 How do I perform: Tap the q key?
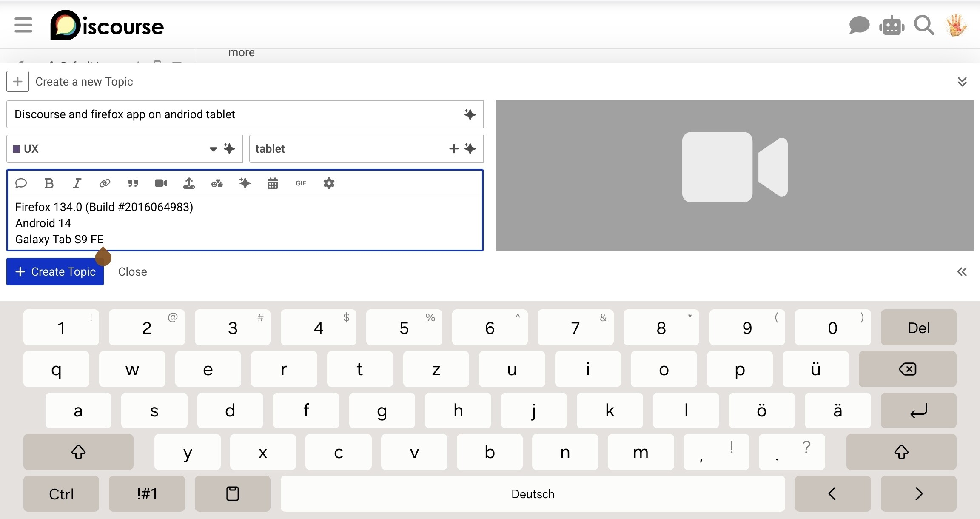coord(56,369)
